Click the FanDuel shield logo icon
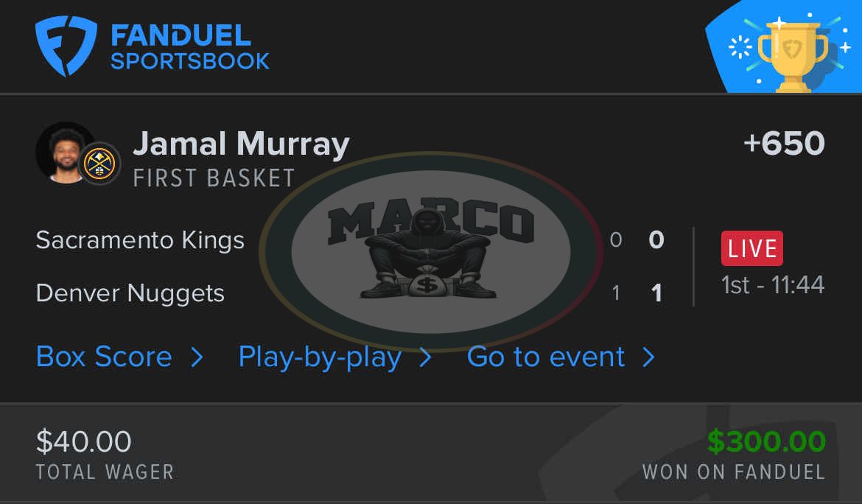 (x=66, y=46)
